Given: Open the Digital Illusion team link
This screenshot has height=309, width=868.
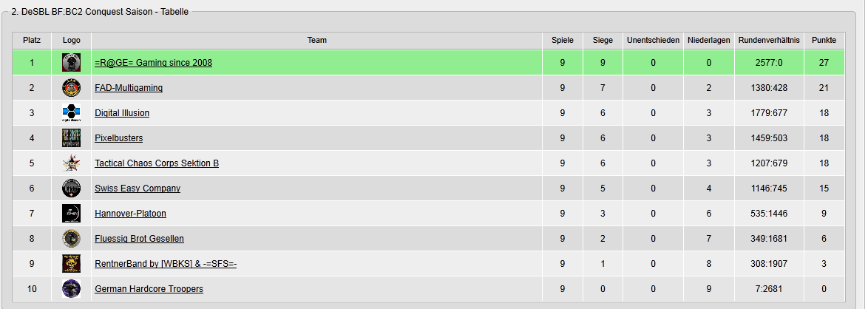Looking at the screenshot, I should 122,113.
